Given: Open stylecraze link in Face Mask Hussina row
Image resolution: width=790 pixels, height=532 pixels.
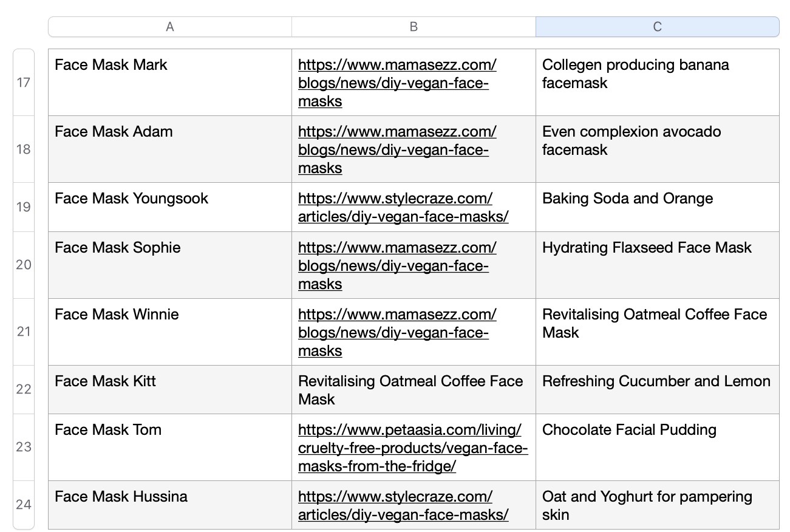Looking at the screenshot, I should (x=403, y=506).
